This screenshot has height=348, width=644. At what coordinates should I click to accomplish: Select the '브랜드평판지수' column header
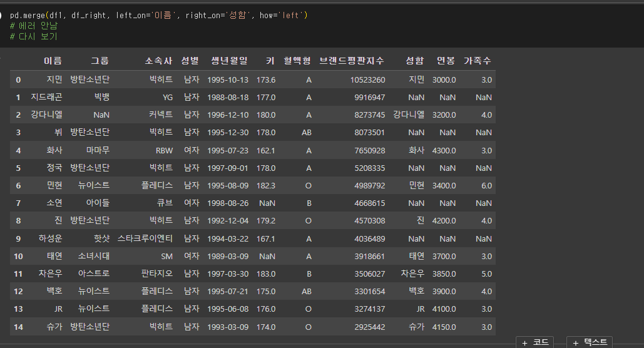352,61
